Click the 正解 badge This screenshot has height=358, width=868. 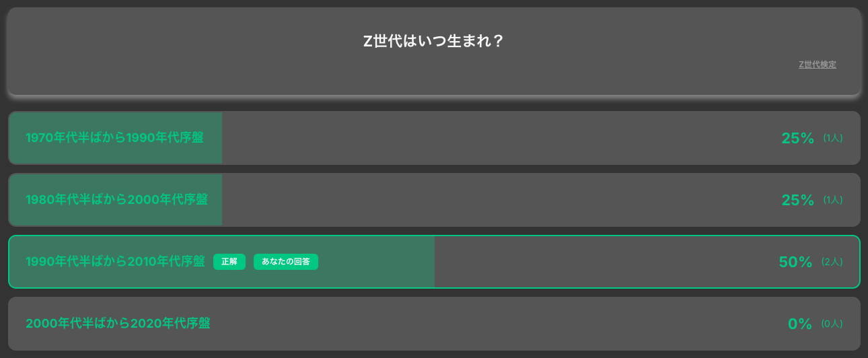(229, 262)
